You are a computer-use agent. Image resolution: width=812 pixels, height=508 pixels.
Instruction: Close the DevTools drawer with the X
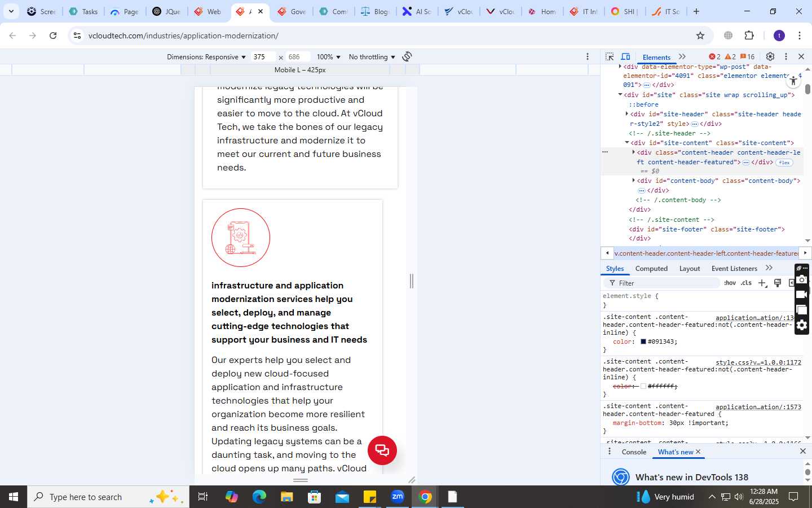[x=803, y=452]
